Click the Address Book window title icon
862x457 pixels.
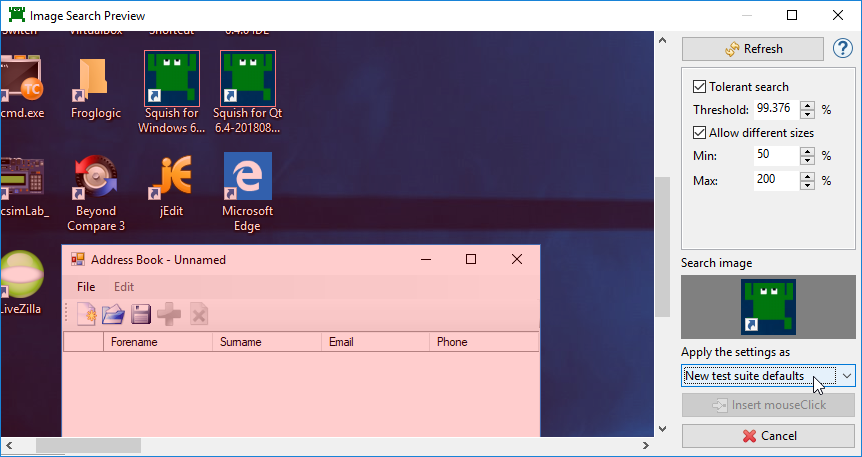(78, 260)
